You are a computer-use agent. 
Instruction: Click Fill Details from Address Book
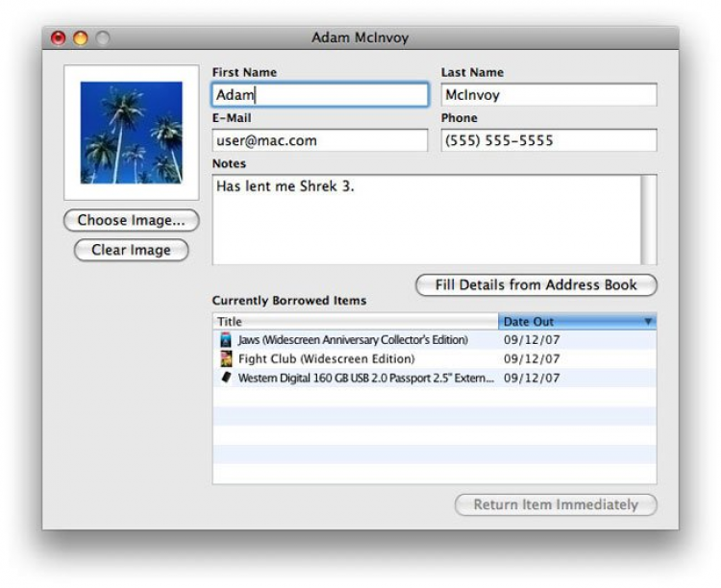(x=536, y=285)
